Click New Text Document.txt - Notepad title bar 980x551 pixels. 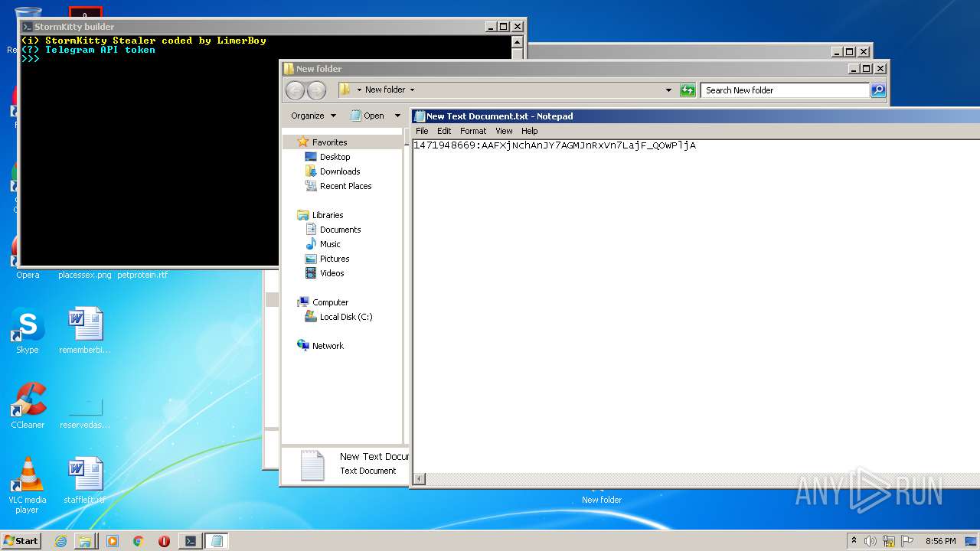click(697, 116)
